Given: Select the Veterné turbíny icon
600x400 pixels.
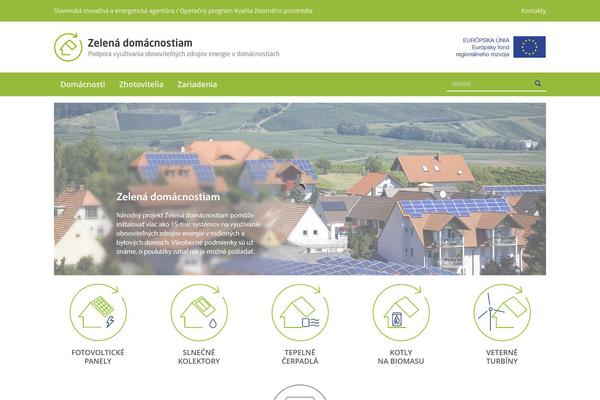Looking at the screenshot, I should click(x=502, y=312).
